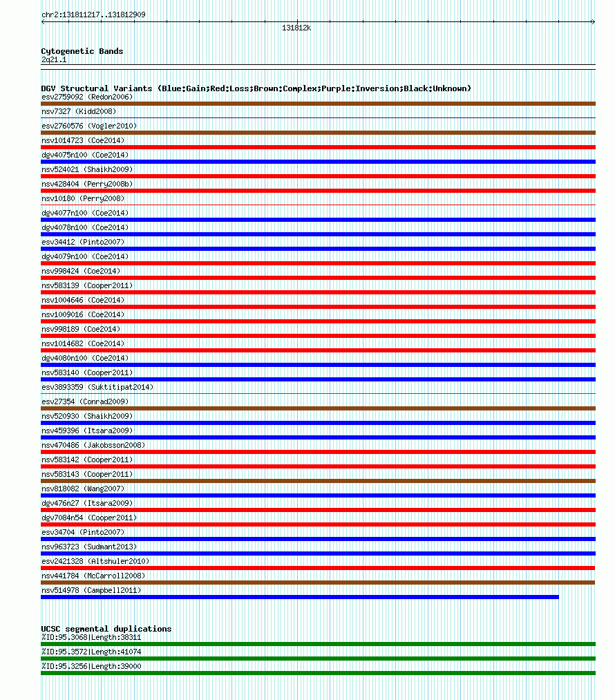The image size is (615, 700).
Task: Open nsv583139 (Cooper2011) variant
Action: coord(87,285)
